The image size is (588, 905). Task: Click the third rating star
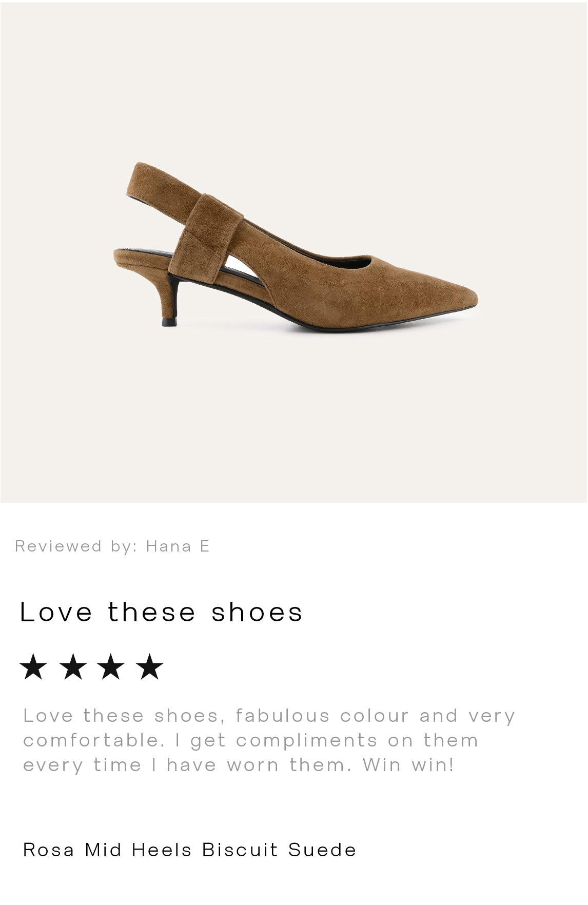pos(111,667)
